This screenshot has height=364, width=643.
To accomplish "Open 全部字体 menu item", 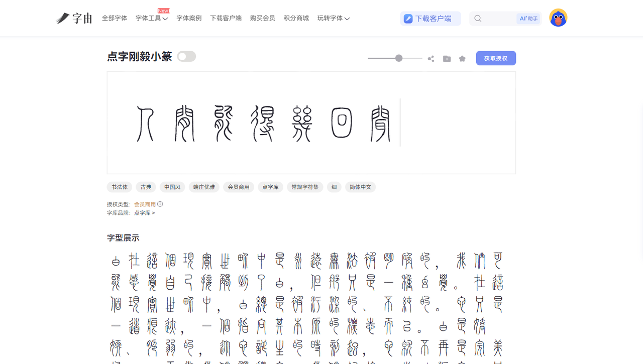I will coord(115,18).
